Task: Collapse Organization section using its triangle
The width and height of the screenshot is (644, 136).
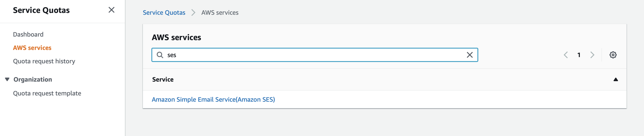Action: click(x=7, y=79)
